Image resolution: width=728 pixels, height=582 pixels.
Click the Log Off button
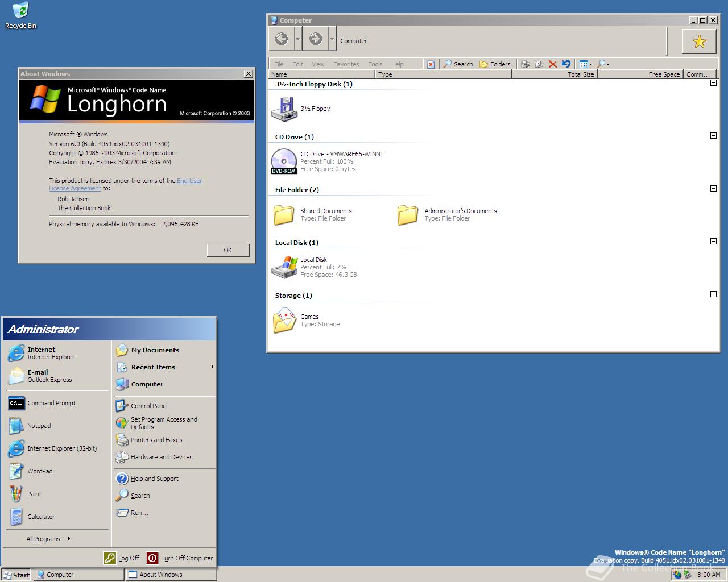tap(122, 558)
